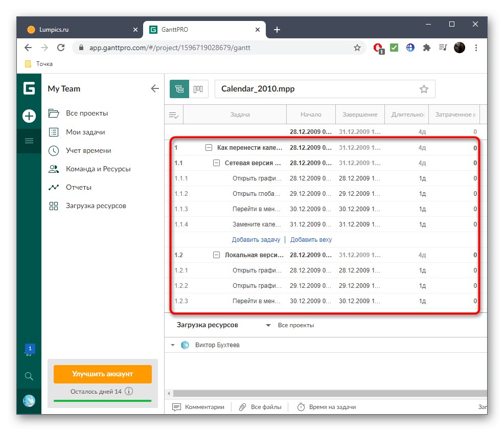
Task: Go back in browser history
Action: [x=28, y=48]
